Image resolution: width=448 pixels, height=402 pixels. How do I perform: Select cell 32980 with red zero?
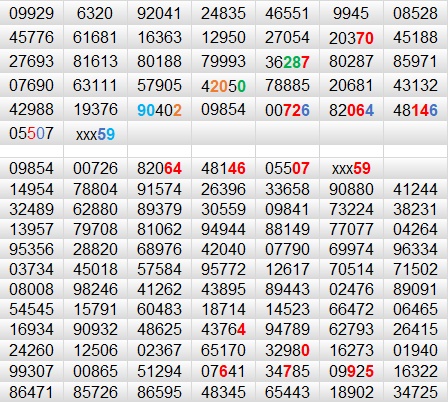coord(287,350)
